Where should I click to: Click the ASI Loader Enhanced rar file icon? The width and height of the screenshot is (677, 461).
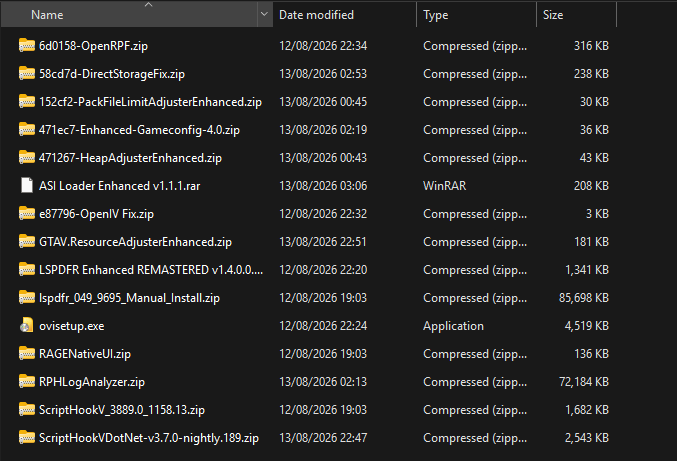[27, 185]
